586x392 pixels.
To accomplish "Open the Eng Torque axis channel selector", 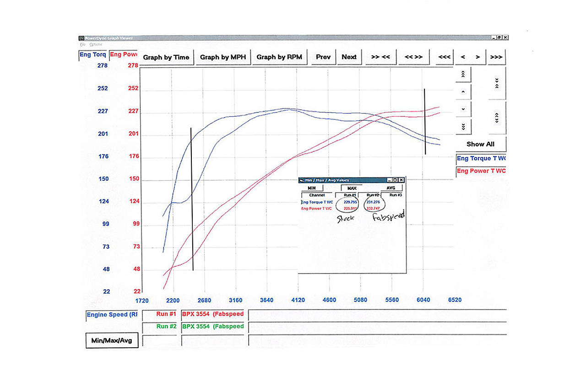I will click(93, 55).
